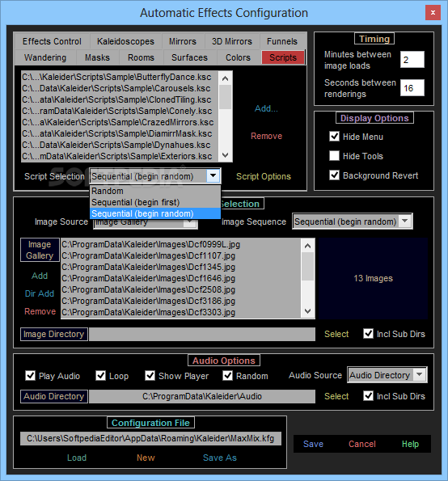Click script list scroll up arrow
The image size is (448, 481).
[x=226, y=78]
